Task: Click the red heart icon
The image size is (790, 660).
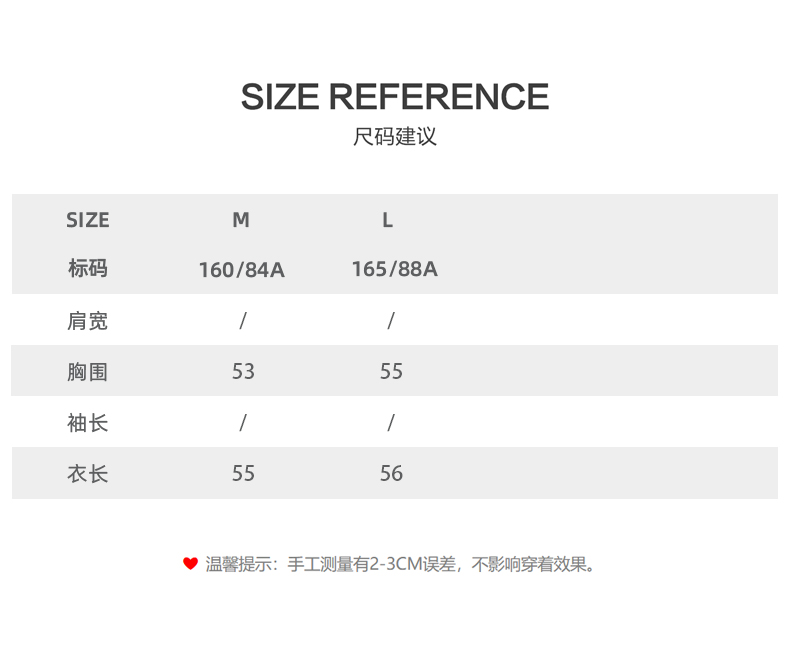Action: (x=190, y=564)
